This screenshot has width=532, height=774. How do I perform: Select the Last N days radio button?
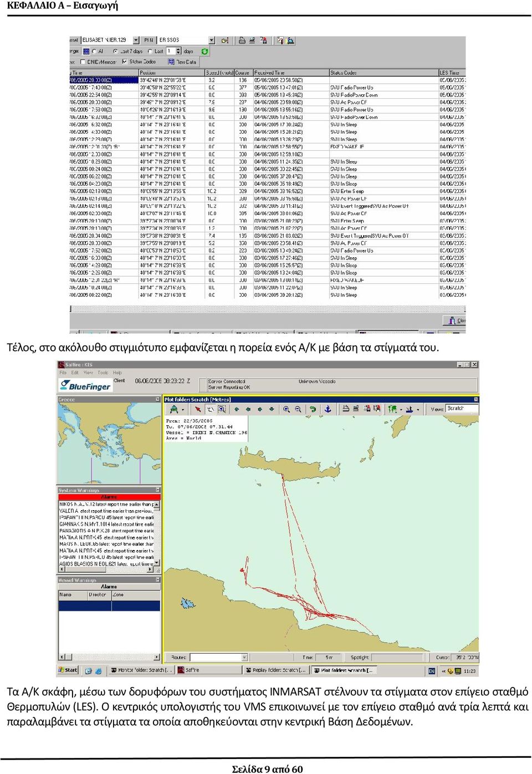click(150, 52)
